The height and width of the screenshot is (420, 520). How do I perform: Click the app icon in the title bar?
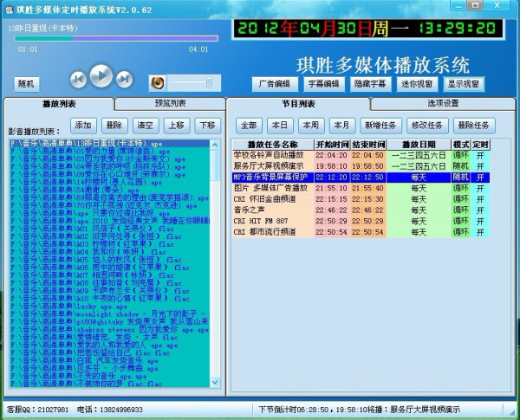point(10,10)
